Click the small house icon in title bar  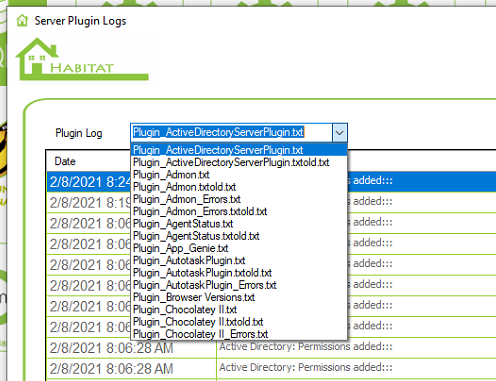(22, 21)
